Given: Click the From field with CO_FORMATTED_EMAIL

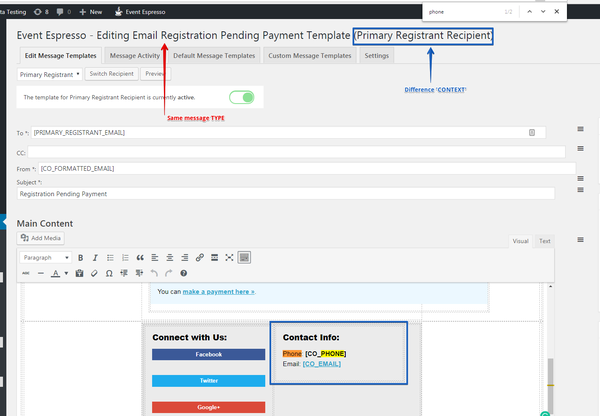Looking at the screenshot, I should [x=307, y=168].
